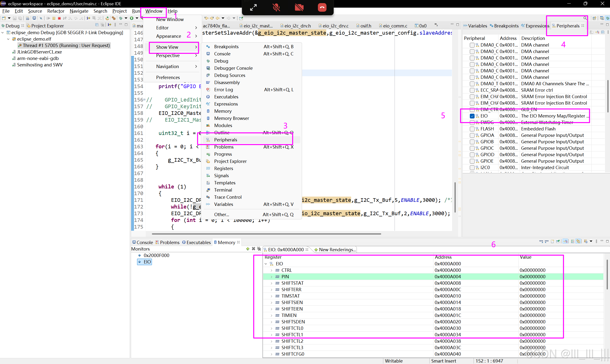Enable the GPIOA peripheral checkbox
The height and width of the screenshot is (364, 610).
[472, 135]
